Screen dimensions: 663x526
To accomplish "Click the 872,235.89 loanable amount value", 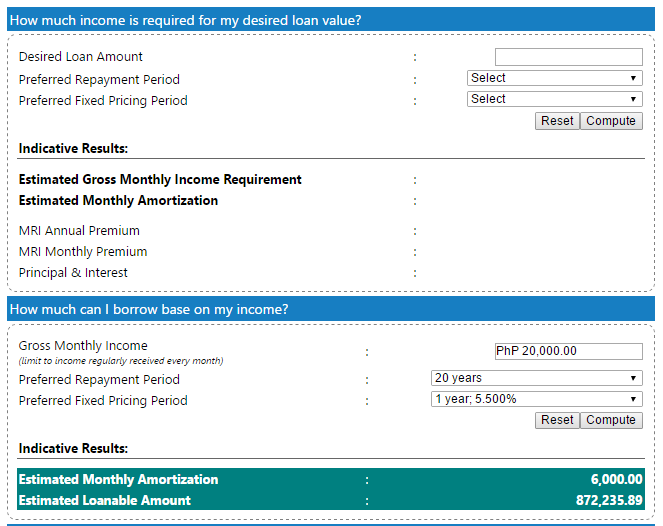I will tap(609, 501).
